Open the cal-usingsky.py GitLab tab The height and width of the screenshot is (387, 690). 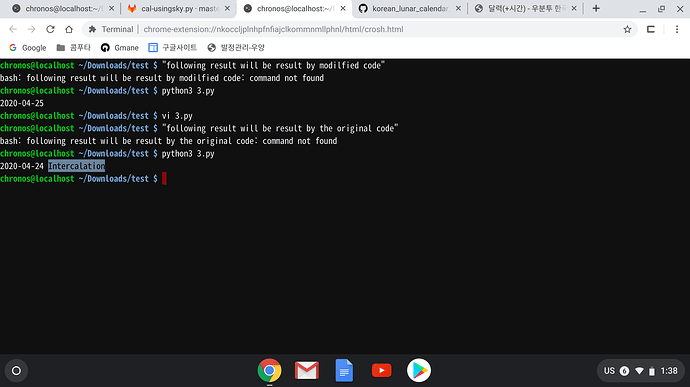coord(180,8)
